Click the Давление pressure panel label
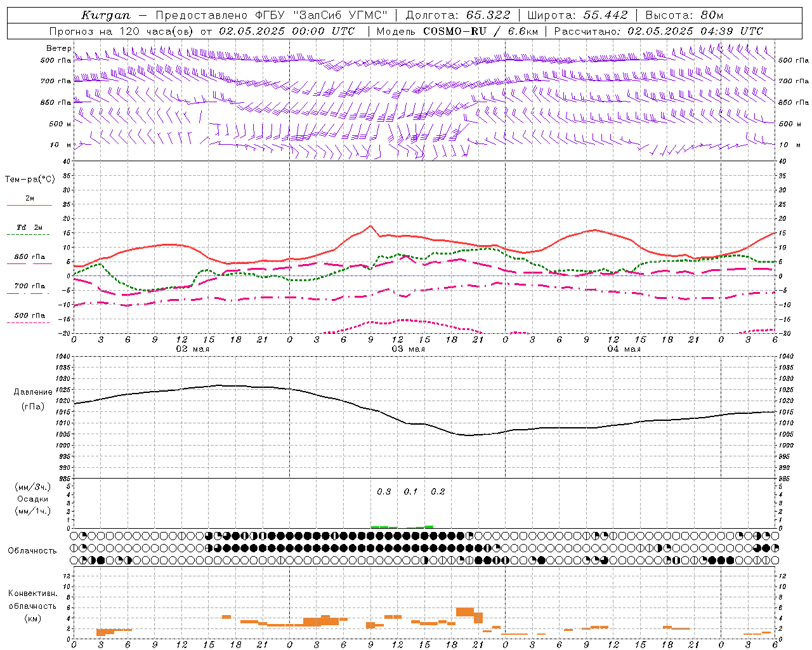This screenshot has height=650, width=812. point(33,392)
